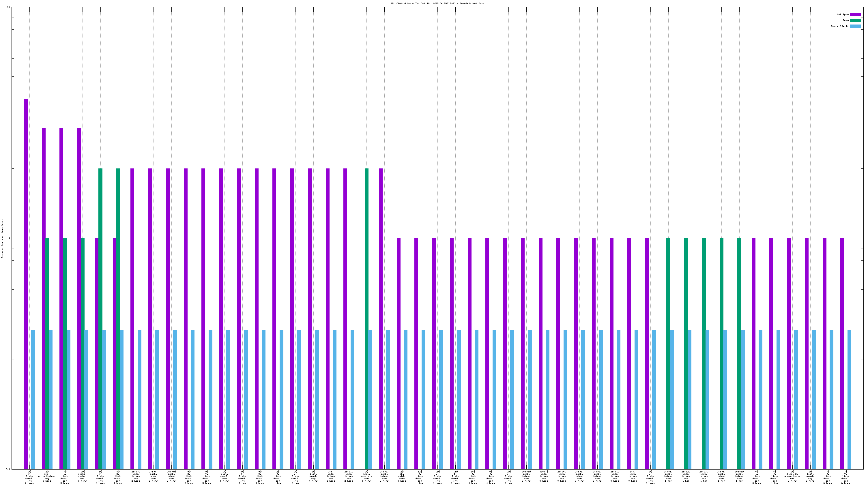
Task: Click the RBL Statistics chart title
Action: [x=437, y=3]
